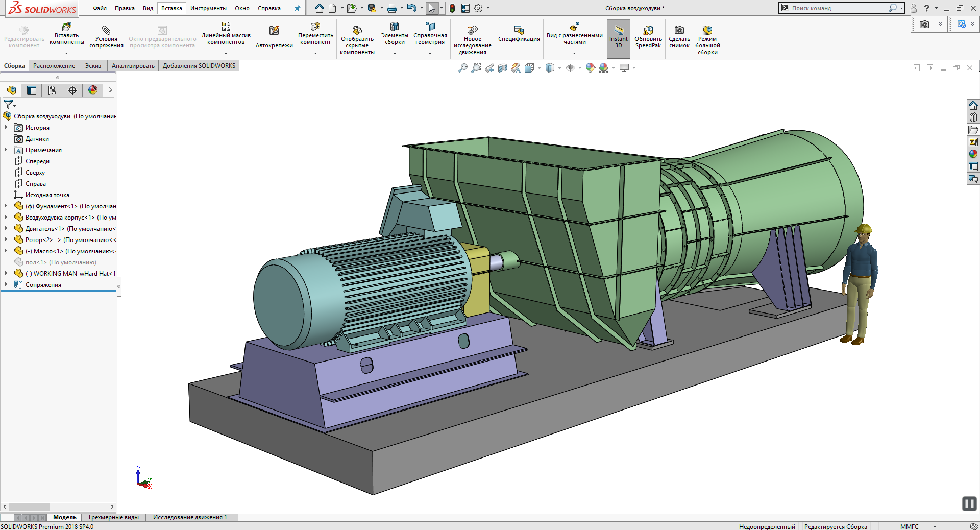
Task: Click Show Hidden Components icon
Action: pyautogui.click(x=357, y=30)
